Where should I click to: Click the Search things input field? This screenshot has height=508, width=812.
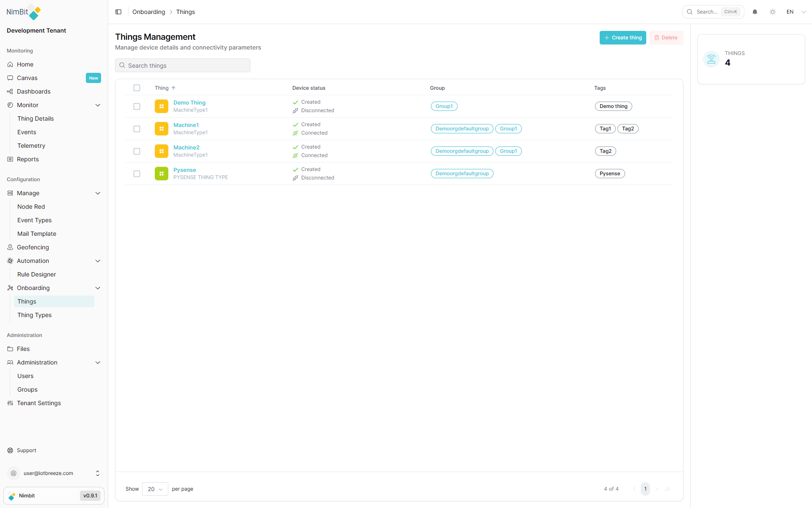tap(183, 66)
